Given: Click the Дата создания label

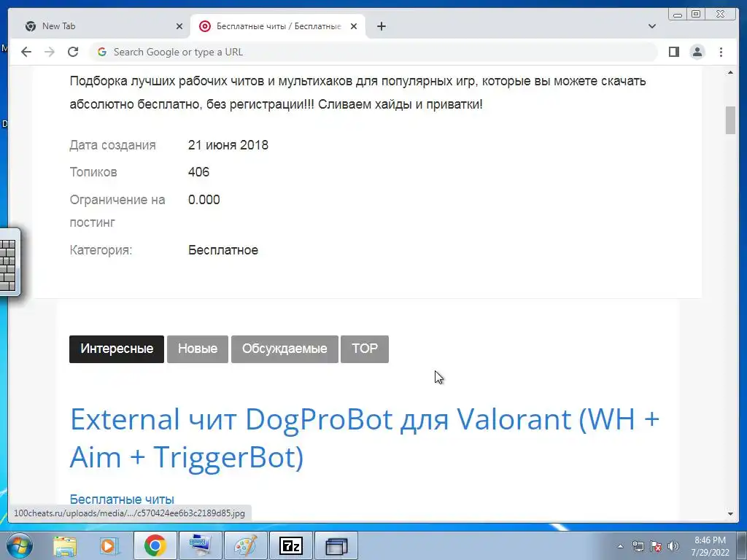Looking at the screenshot, I should point(112,145).
